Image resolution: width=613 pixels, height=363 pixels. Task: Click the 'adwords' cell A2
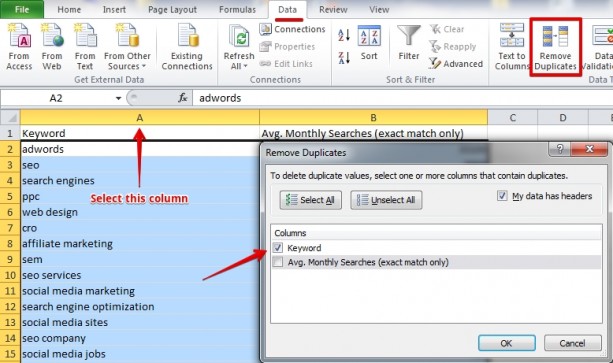click(140, 149)
